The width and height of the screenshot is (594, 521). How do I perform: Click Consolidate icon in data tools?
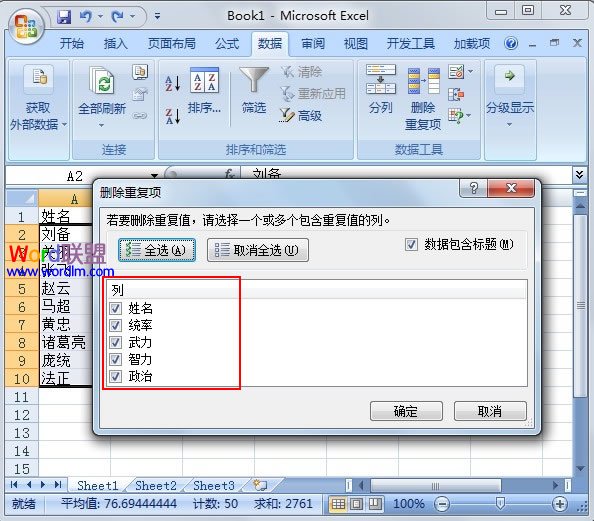456,94
